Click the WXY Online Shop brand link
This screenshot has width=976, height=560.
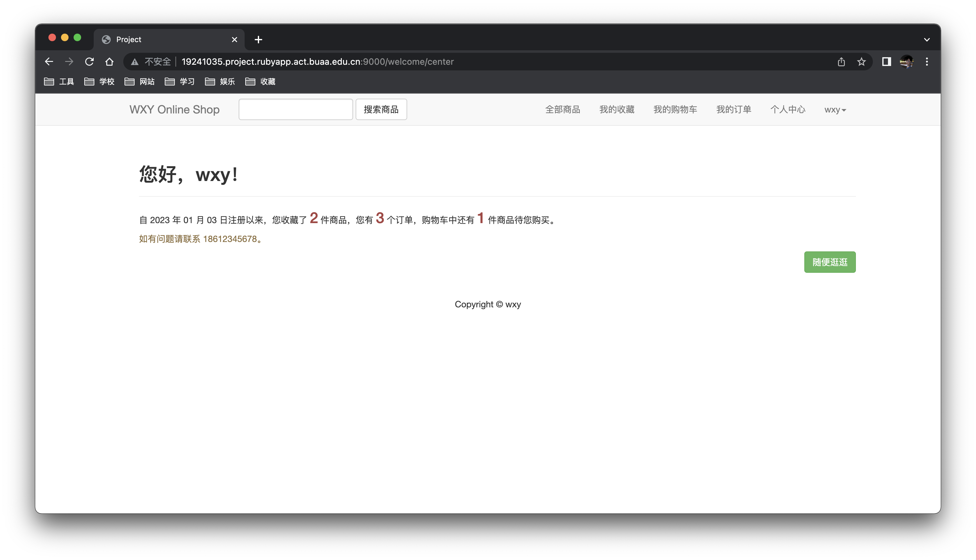tap(174, 110)
